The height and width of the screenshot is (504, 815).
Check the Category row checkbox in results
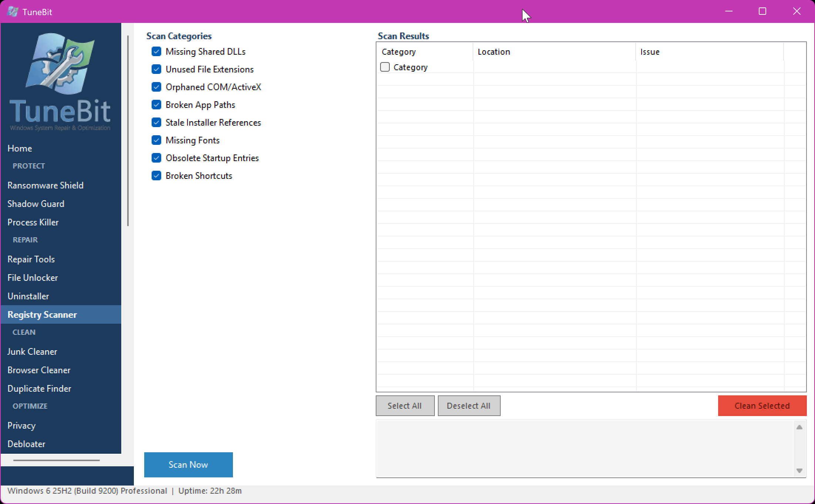point(385,67)
